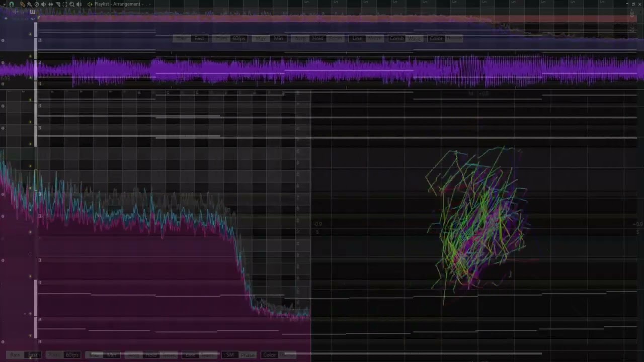The width and height of the screenshot is (644, 362).
Task: Click the Playlist - Arrangement title
Action: pyautogui.click(x=117, y=4)
